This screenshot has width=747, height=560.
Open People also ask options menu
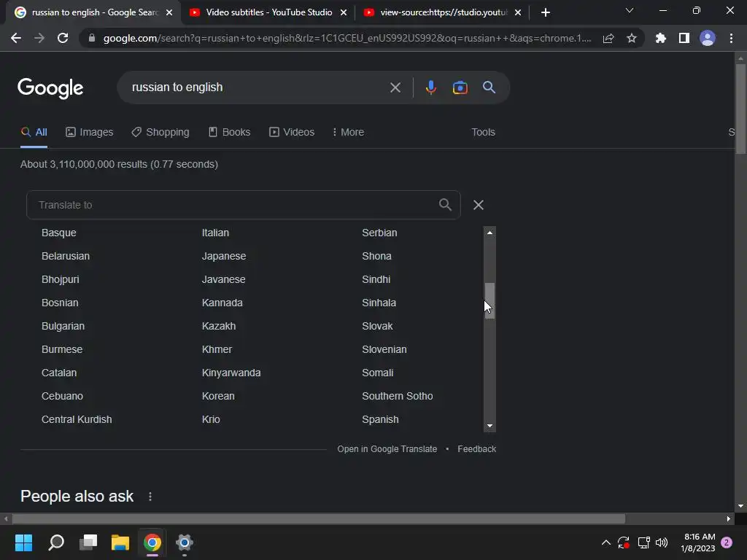click(x=150, y=497)
